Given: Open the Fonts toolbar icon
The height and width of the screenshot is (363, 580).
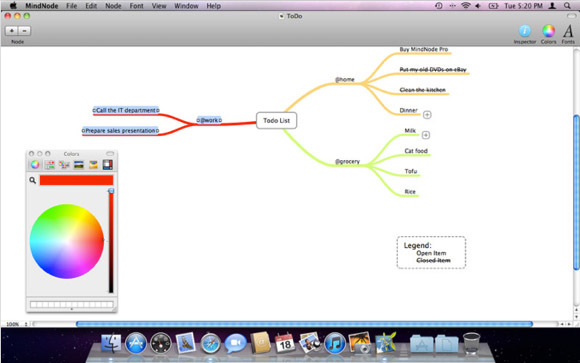Looking at the screenshot, I should point(568,31).
